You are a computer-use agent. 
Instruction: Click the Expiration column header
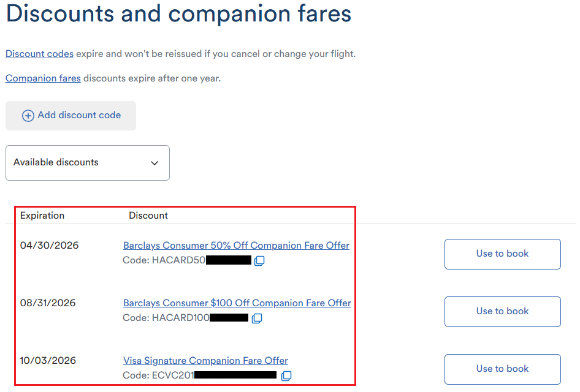(42, 216)
